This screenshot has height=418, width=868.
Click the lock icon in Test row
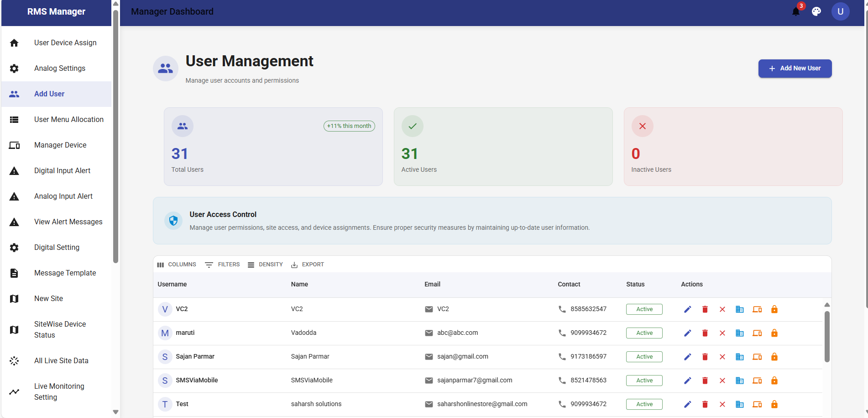click(x=774, y=404)
